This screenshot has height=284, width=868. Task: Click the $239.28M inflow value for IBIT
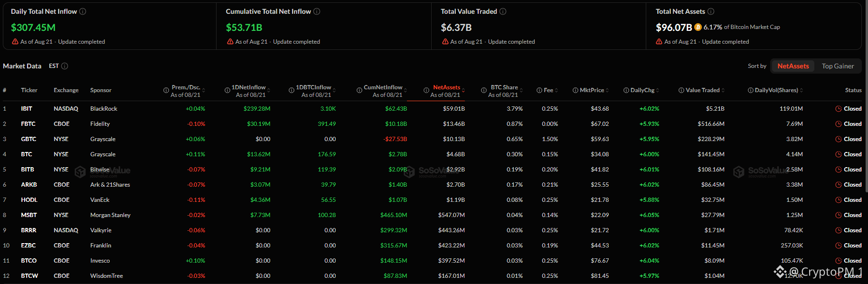click(257, 109)
